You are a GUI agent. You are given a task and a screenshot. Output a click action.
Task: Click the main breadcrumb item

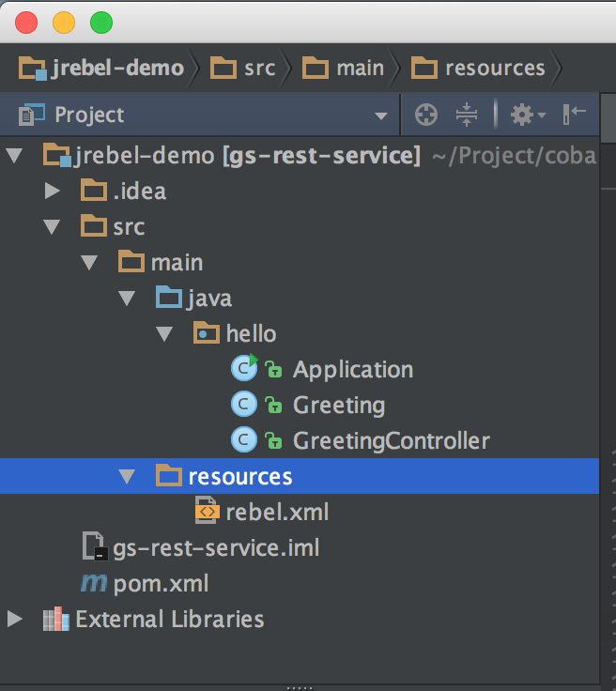(361, 69)
